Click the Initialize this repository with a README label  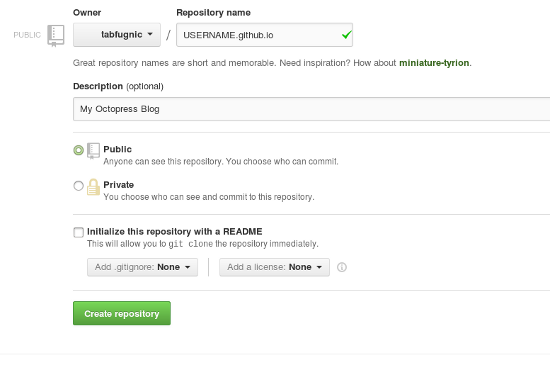coord(175,231)
